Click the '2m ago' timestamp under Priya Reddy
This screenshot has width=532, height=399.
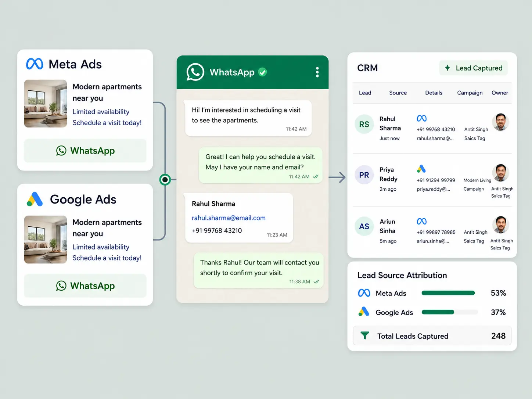click(x=388, y=189)
